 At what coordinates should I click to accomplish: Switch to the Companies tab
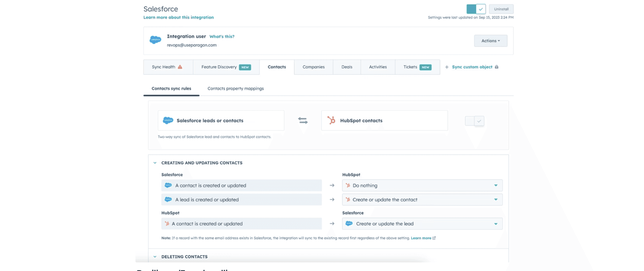313,67
